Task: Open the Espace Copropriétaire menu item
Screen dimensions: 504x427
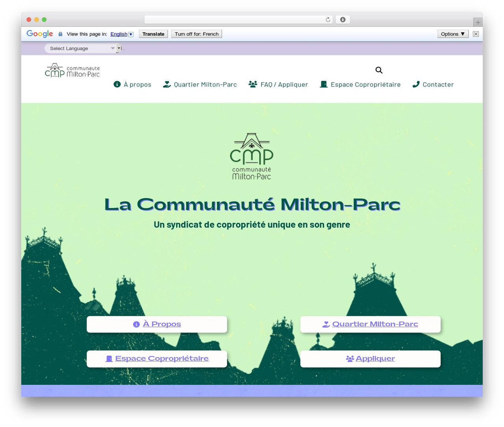Action: tap(360, 84)
